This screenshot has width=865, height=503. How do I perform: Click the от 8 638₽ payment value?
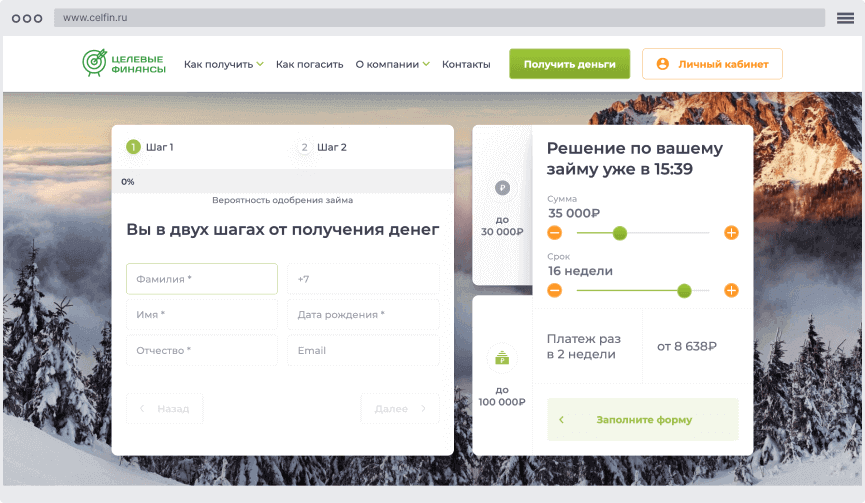(x=687, y=346)
